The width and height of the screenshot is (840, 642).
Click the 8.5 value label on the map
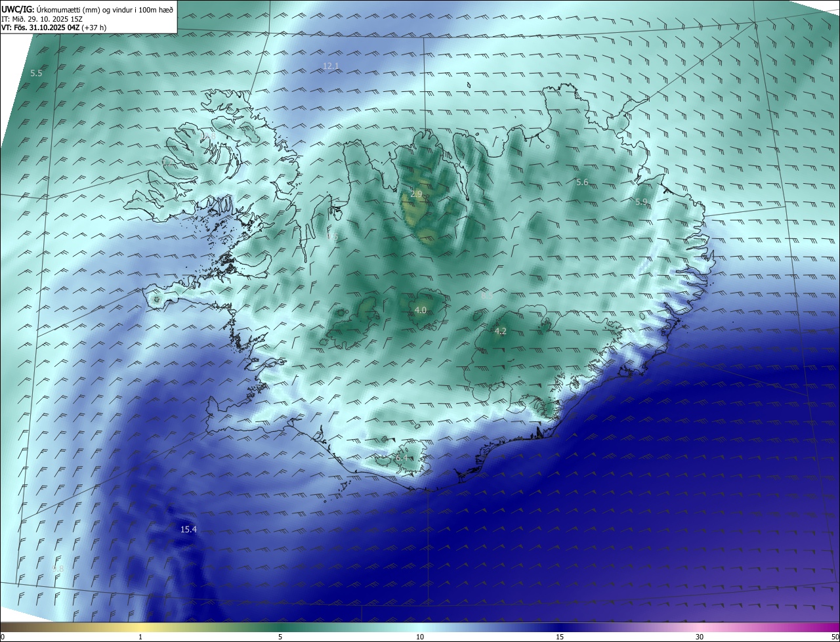tap(487, 296)
